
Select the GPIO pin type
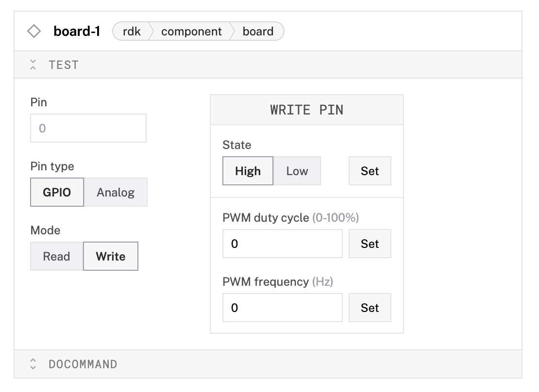point(57,192)
